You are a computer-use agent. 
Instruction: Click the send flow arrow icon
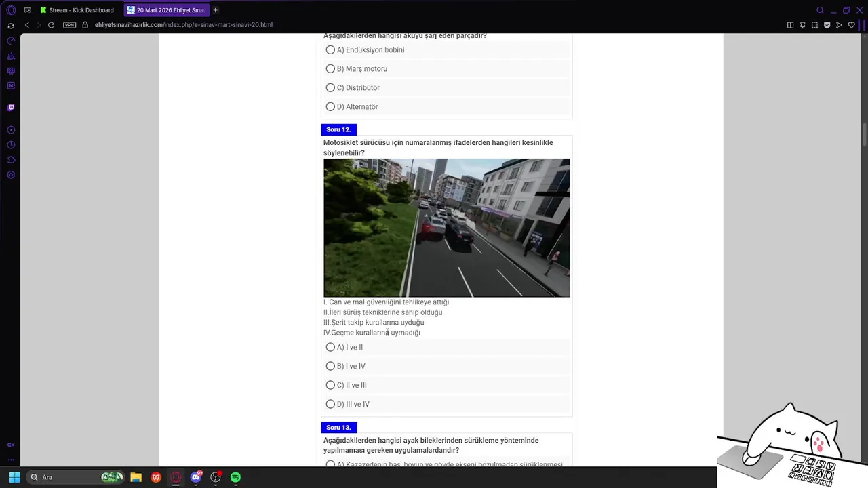[839, 25]
